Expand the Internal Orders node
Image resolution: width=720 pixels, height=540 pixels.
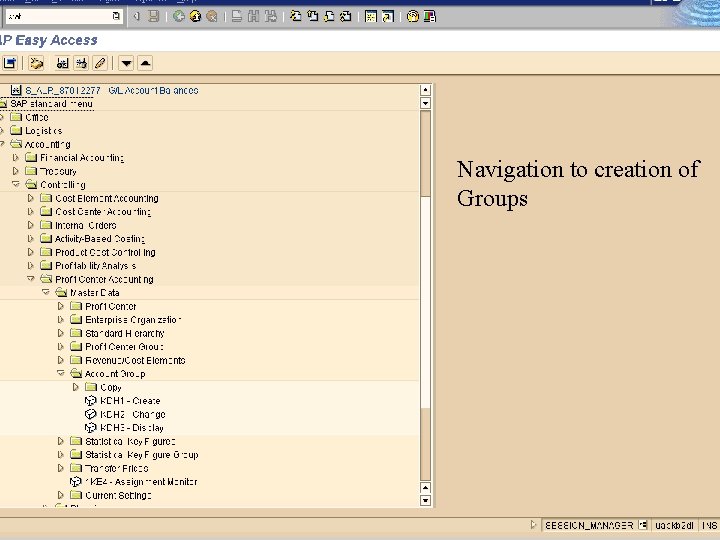click(x=31, y=225)
